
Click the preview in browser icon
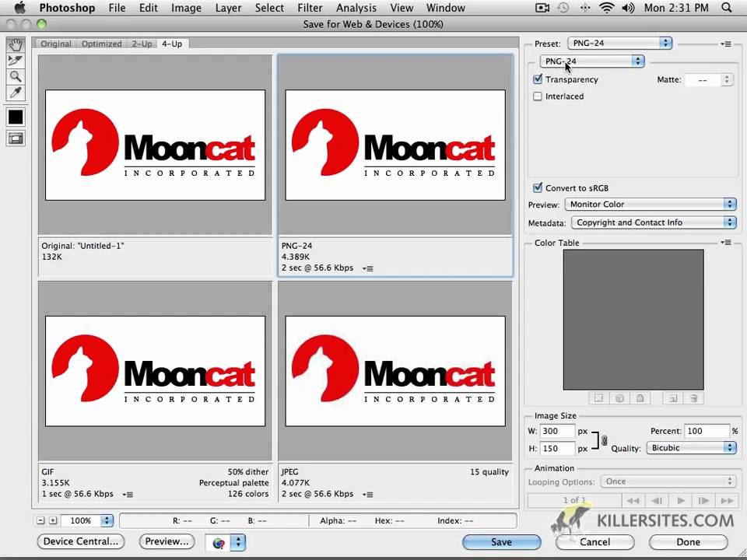click(218, 542)
